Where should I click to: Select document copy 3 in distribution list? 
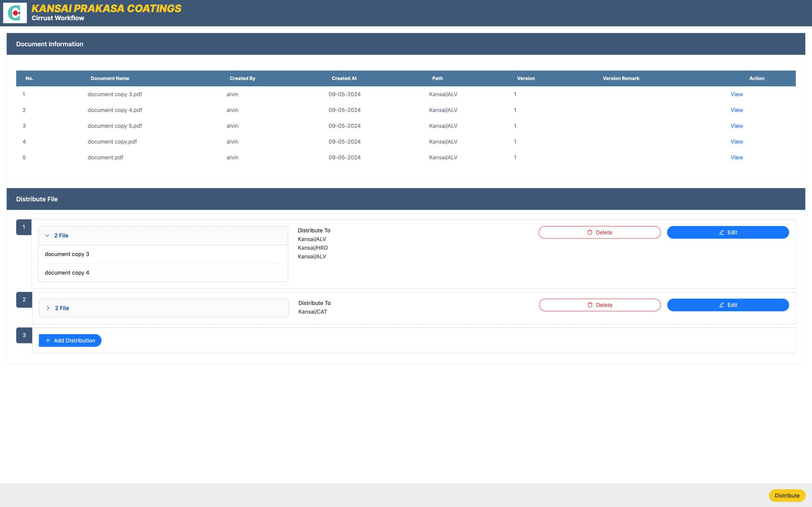[x=67, y=254]
